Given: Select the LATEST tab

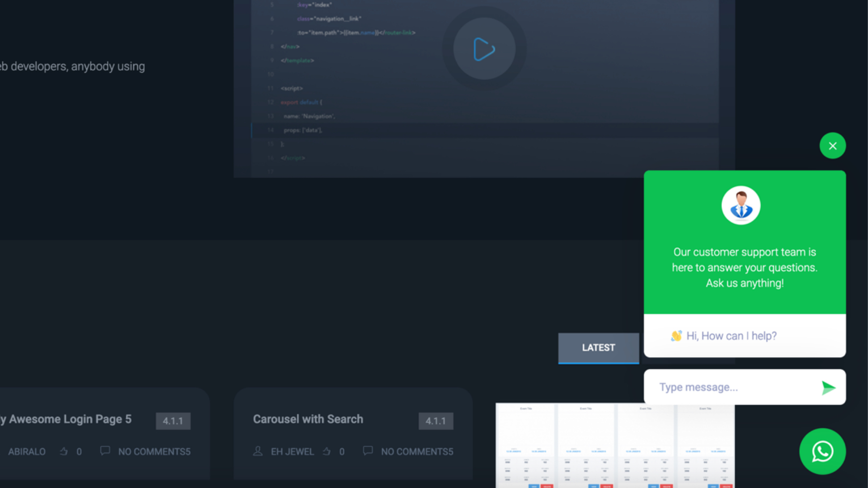Looking at the screenshot, I should pos(599,348).
